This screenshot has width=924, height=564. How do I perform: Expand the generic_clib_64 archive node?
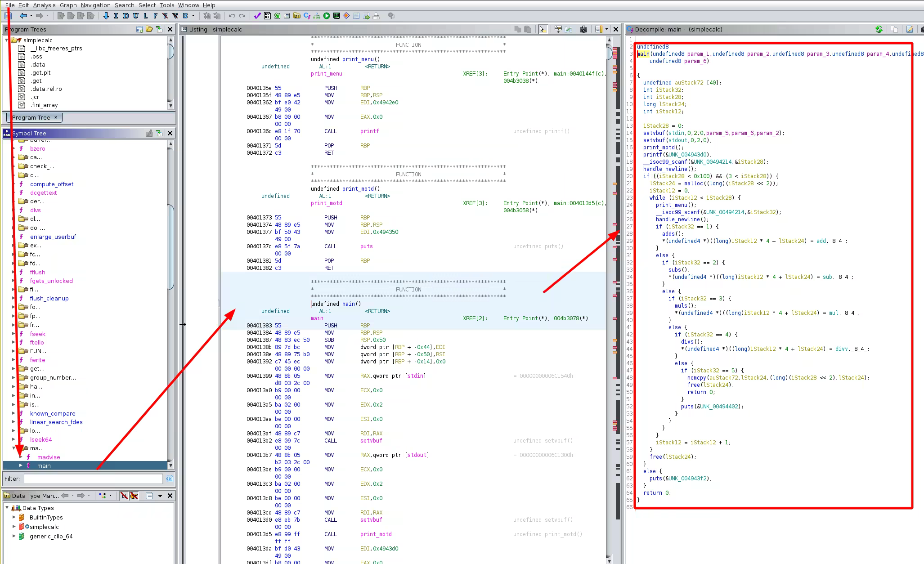[x=14, y=536]
